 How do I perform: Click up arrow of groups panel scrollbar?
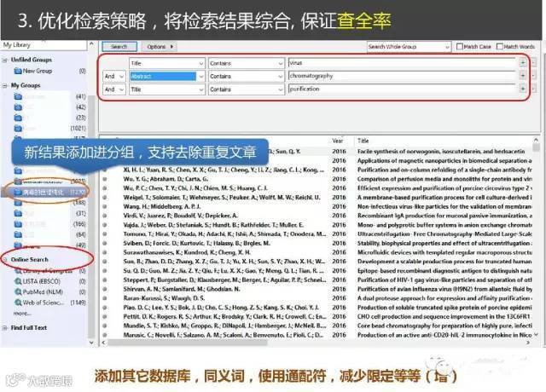click(91, 44)
